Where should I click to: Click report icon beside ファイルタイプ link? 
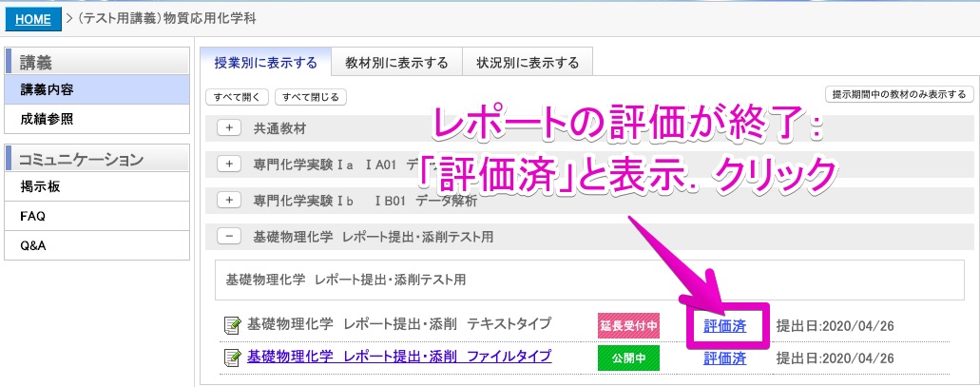[x=233, y=358]
